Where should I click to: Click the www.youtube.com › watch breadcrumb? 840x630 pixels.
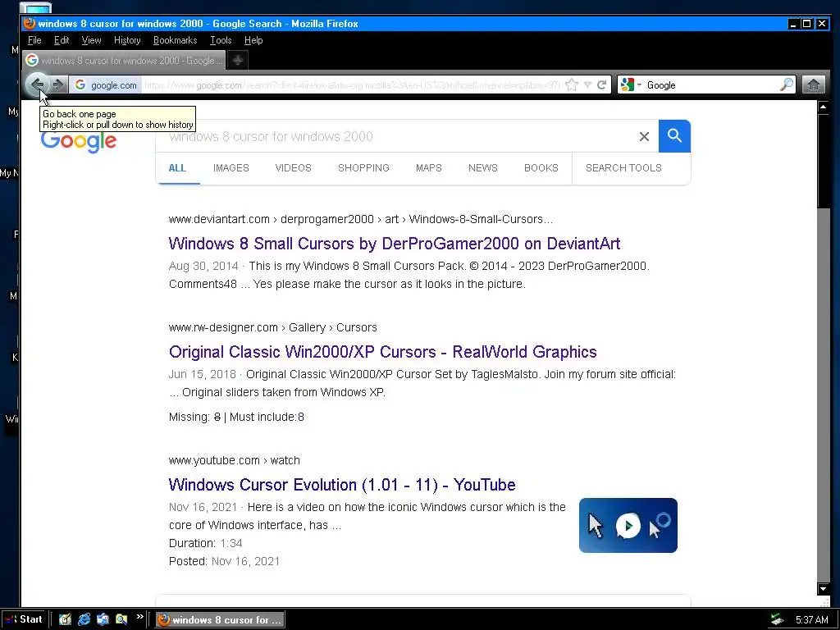tap(234, 460)
